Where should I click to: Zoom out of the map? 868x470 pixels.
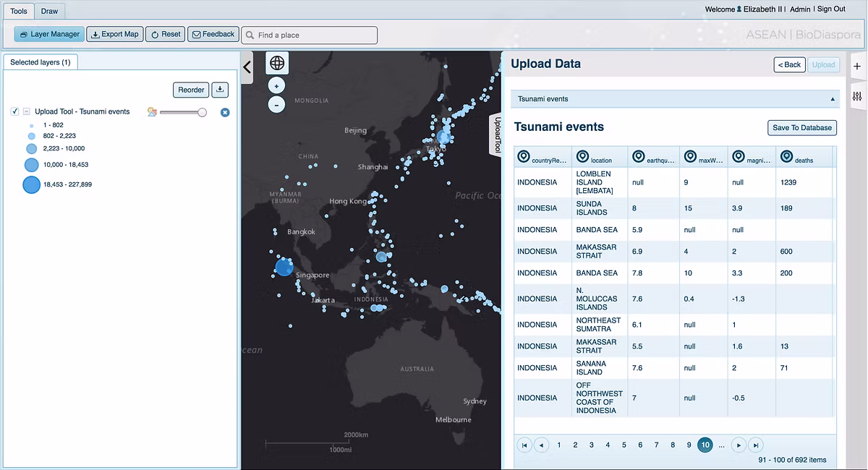tap(276, 105)
